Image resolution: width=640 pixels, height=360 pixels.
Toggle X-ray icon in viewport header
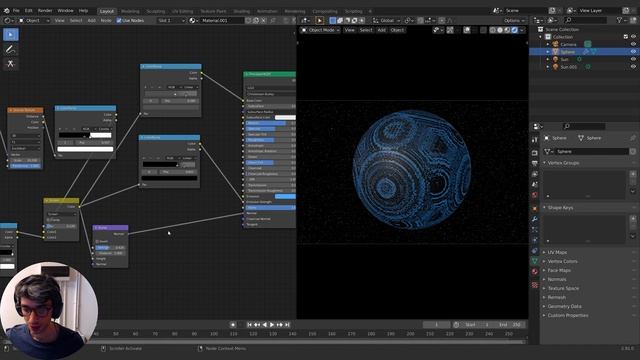click(483, 30)
